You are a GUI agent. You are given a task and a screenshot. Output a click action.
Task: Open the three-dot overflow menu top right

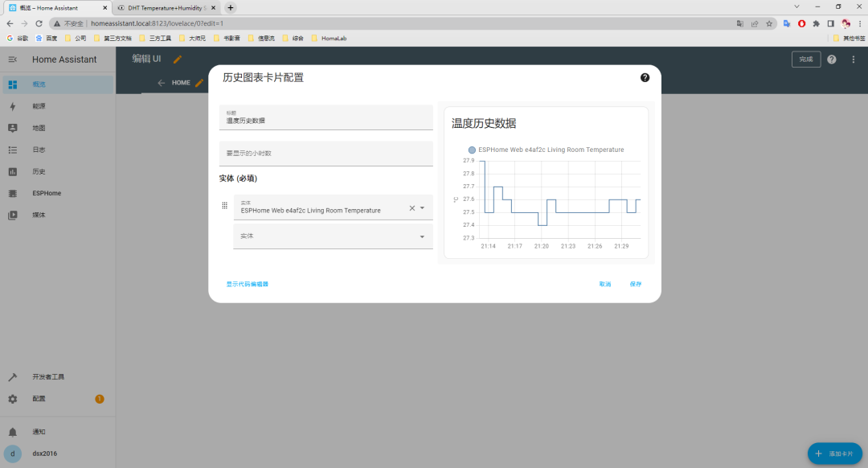854,59
